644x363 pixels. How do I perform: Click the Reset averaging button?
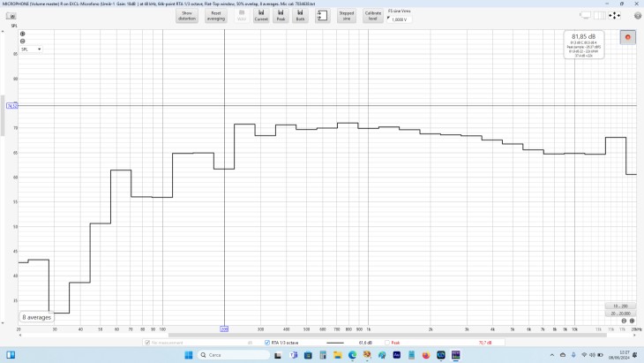pyautogui.click(x=215, y=16)
